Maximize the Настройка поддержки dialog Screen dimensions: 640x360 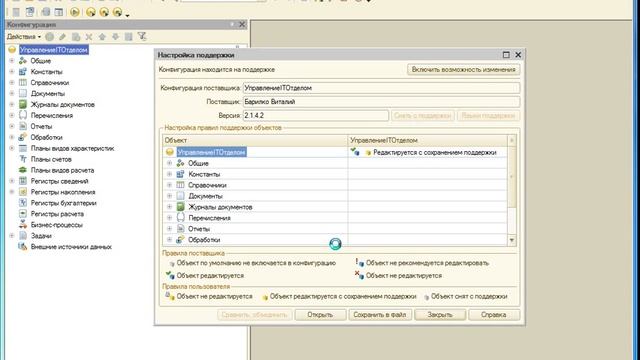coord(506,55)
